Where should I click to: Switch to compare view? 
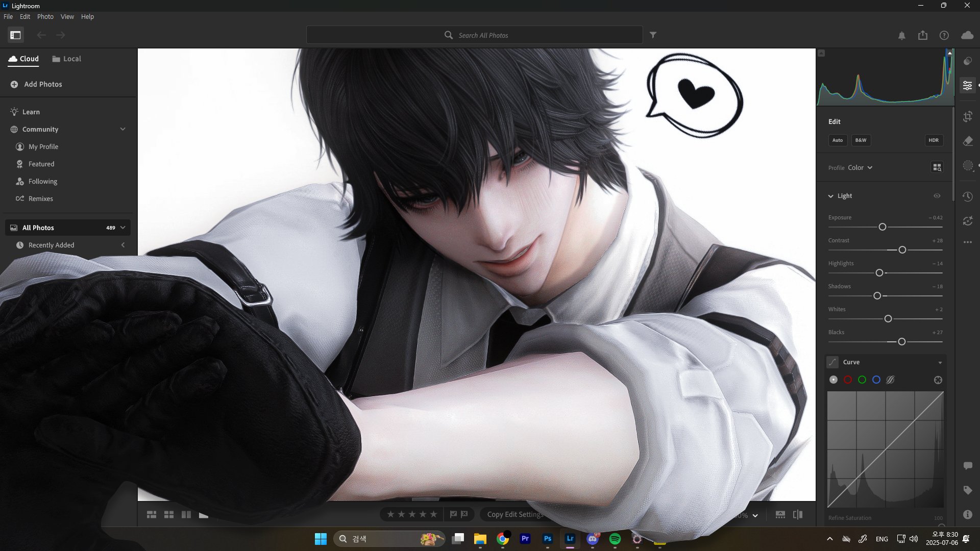coord(186,515)
